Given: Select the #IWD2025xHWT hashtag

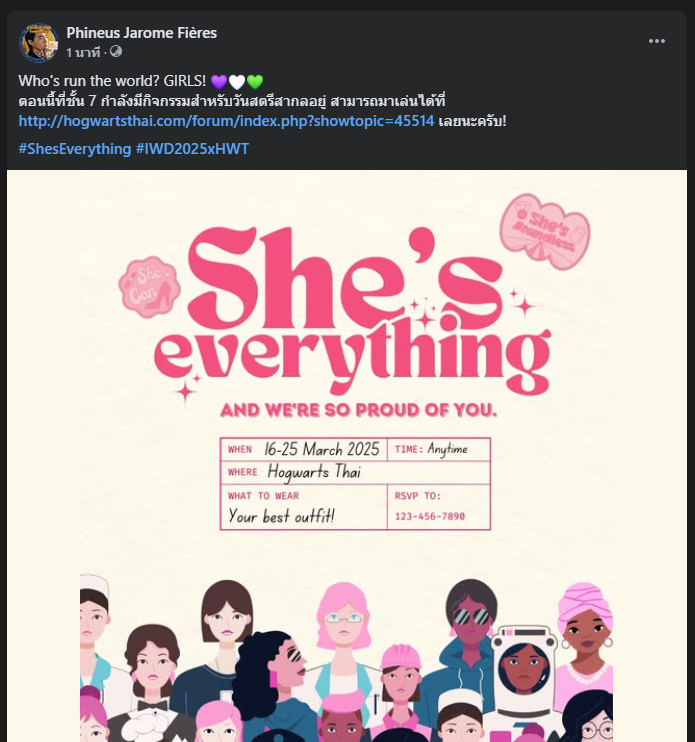Looking at the screenshot, I should click(192, 149).
